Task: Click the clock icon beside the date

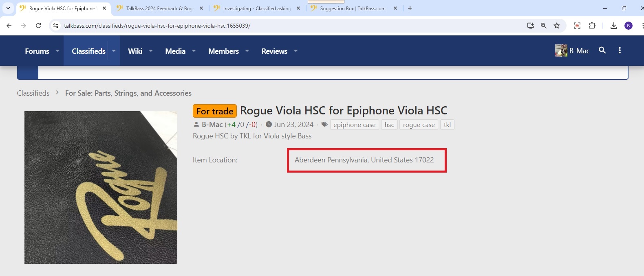Action: (269, 125)
